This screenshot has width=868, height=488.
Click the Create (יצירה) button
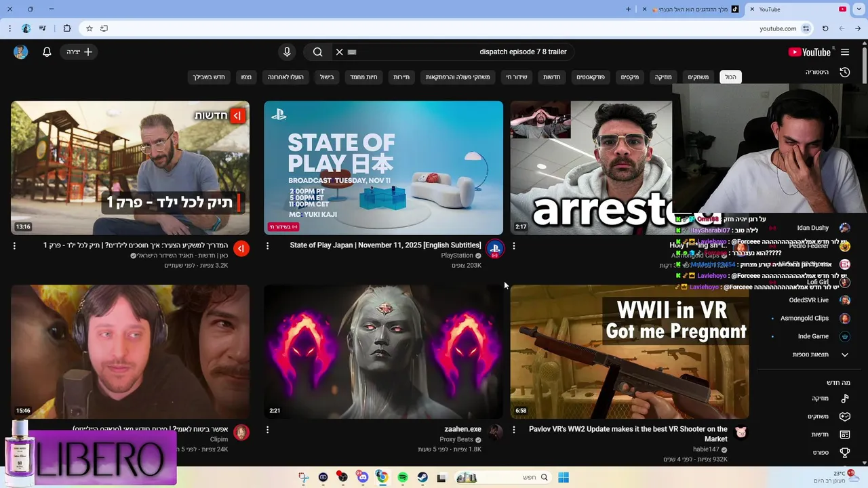click(x=79, y=52)
